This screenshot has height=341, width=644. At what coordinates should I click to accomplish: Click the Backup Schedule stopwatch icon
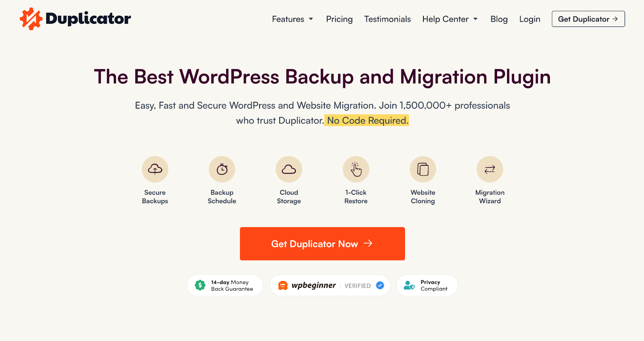[222, 169]
